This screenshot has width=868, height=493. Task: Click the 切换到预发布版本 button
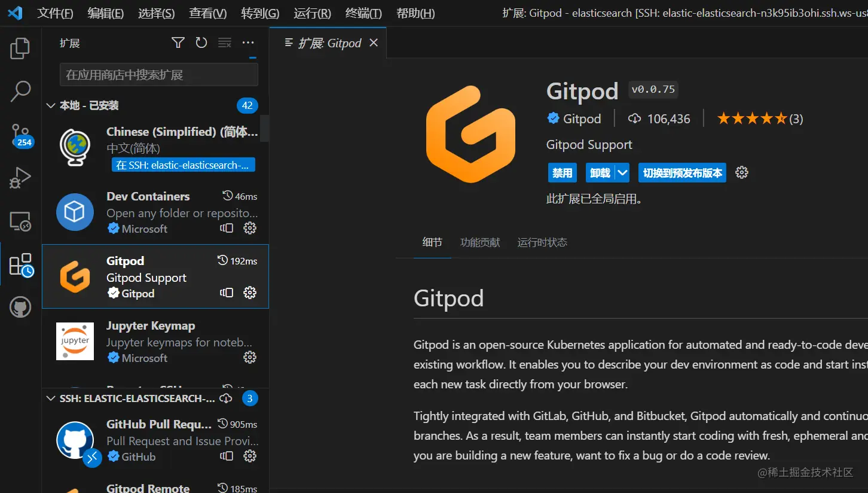682,172
